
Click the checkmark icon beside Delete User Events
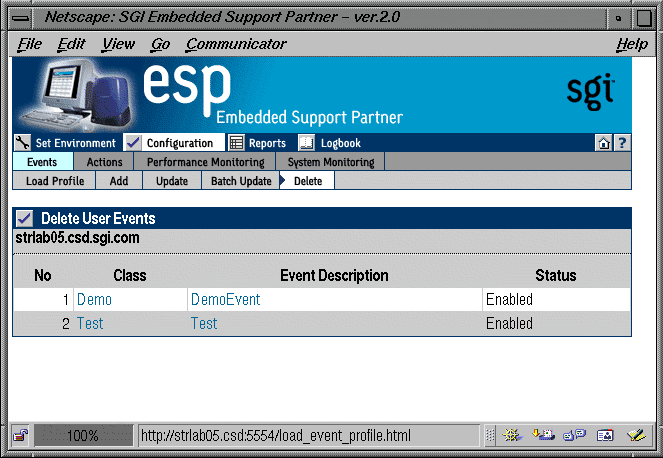(25, 218)
